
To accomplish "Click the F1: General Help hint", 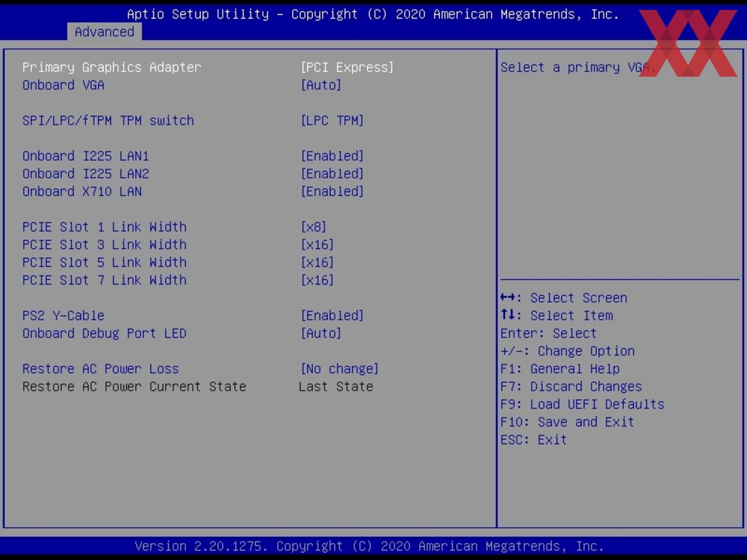I will coord(560,368).
